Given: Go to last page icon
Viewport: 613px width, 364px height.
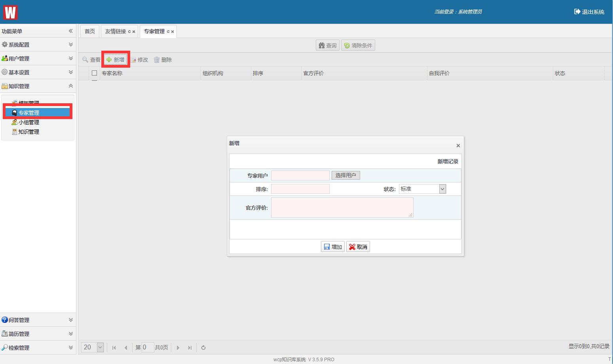Looking at the screenshot, I should [190, 348].
